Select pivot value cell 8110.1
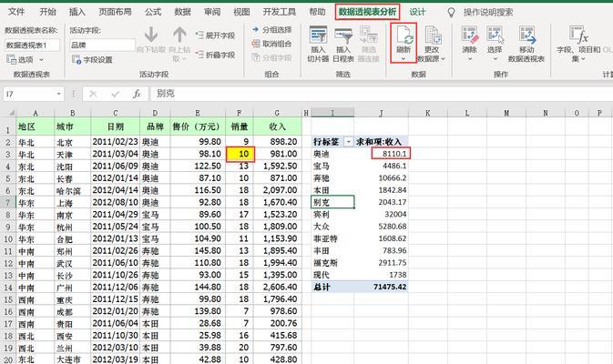The width and height of the screenshot is (613, 364). [x=381, y=154]
